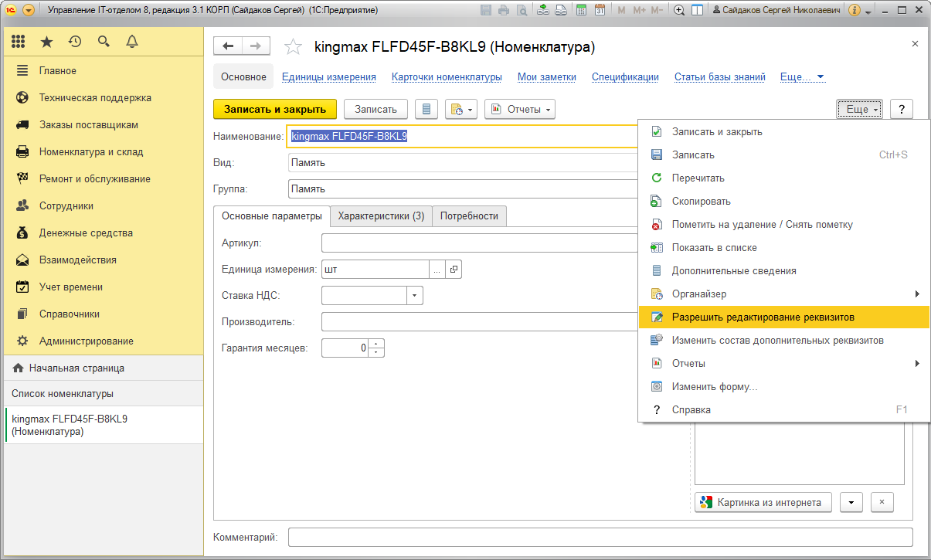Choose Скопировать from the menu
This screenshot has width=931, height=560.
783,201
